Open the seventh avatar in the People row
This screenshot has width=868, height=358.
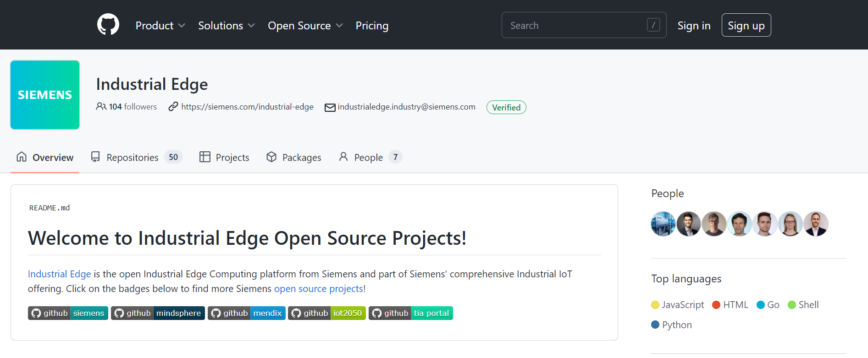point(816,224)
